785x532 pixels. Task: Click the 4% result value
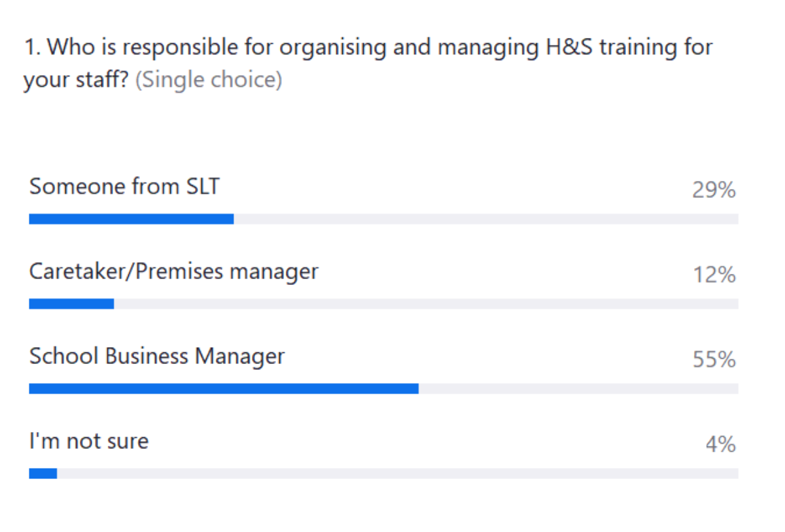coord(720,445)
